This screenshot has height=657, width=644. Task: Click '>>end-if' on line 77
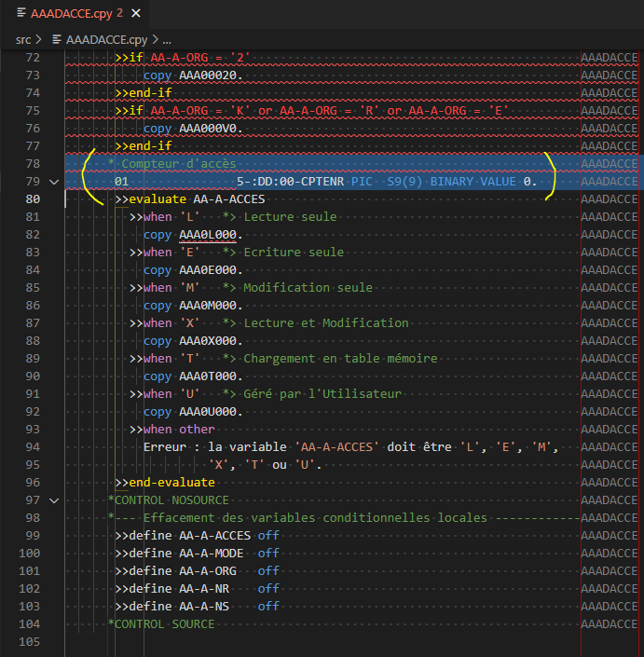tap(144, 145)
